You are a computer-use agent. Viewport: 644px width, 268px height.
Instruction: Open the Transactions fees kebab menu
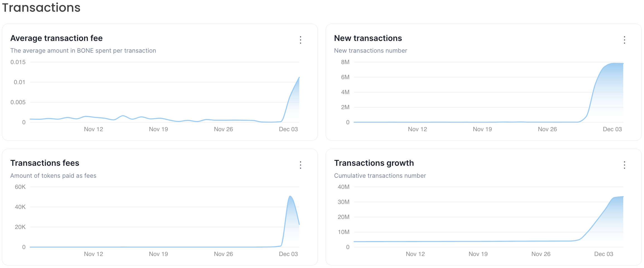300,165
